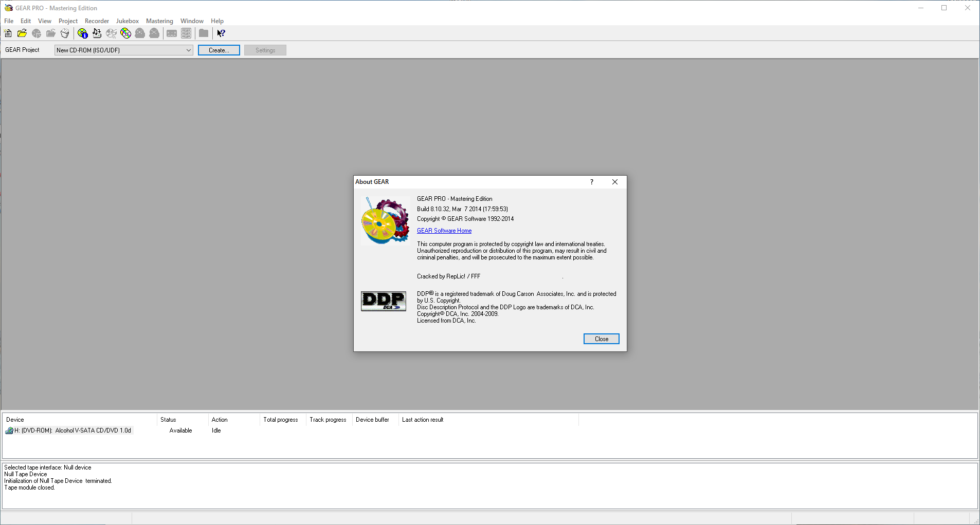Click the greyed tape device icon
This screenshot has height=525, width=980.
click(x=172, y=33)
